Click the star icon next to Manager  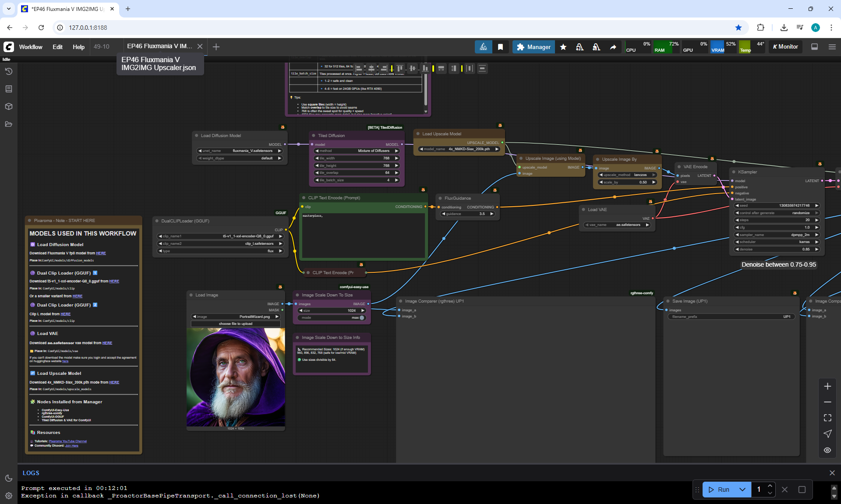(x=563, y=47)
